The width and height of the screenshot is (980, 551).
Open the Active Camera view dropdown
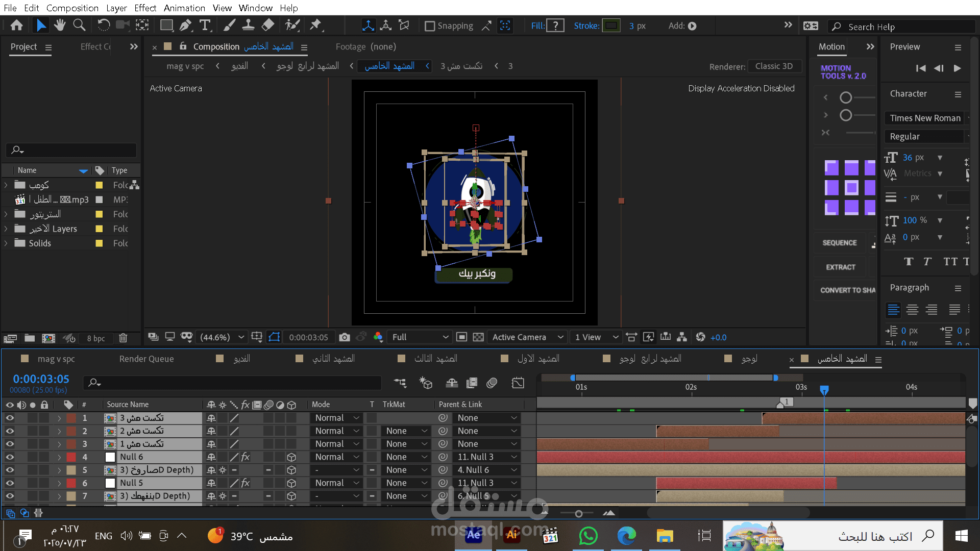pos(528,337)
